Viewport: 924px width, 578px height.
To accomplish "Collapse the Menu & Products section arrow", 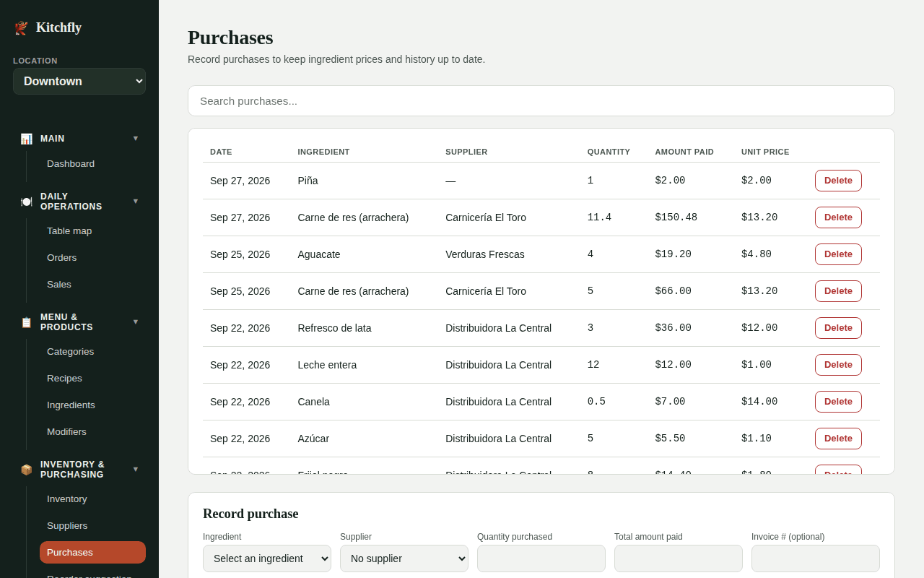I will tap(136, 322).
